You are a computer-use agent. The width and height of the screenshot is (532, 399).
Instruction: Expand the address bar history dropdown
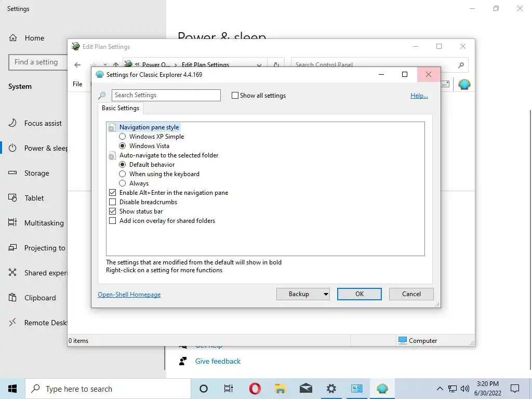point(259,65)
